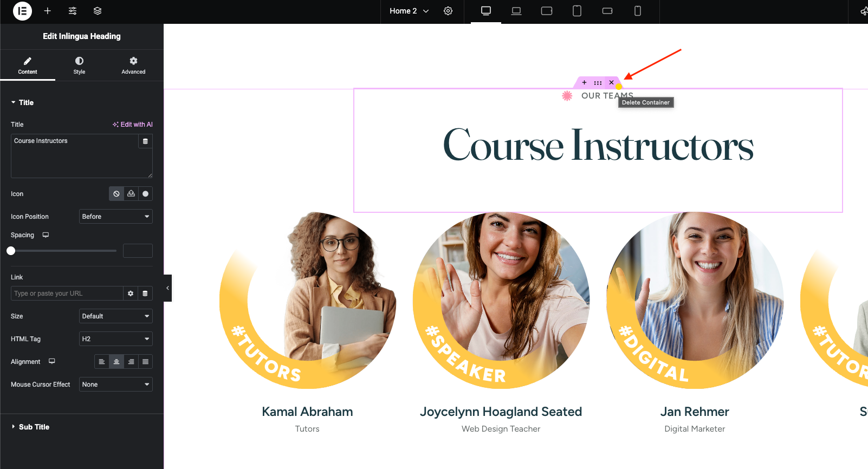This screenshot has width=868, height=469.
Task: Open page settings gear icon
Action: click(448, 11)
